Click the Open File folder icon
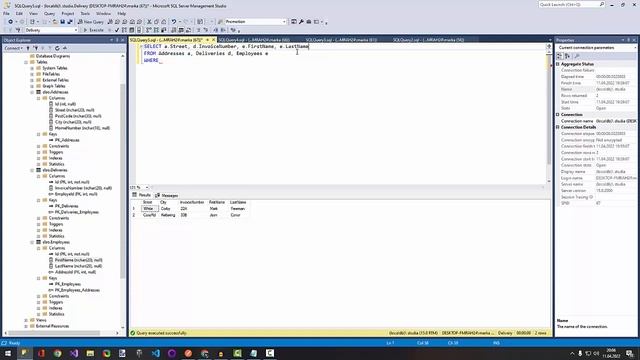640x360 pixels. tap(55, 22)
